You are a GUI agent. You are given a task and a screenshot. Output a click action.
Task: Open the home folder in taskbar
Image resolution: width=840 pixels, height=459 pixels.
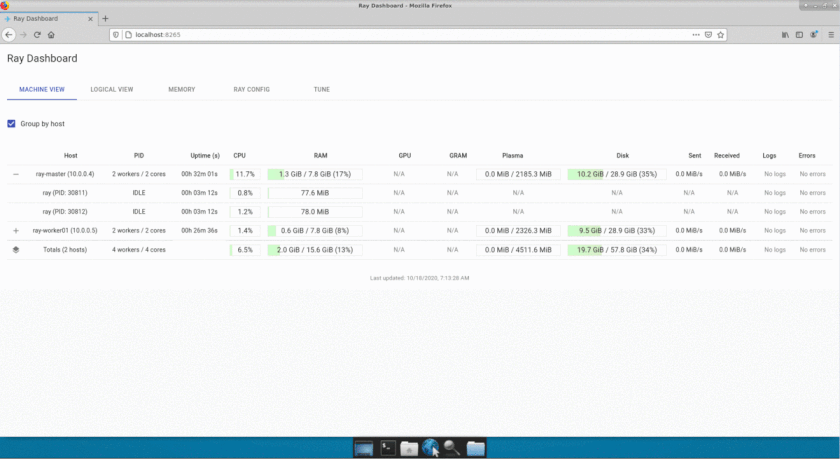tap(409, 448)
